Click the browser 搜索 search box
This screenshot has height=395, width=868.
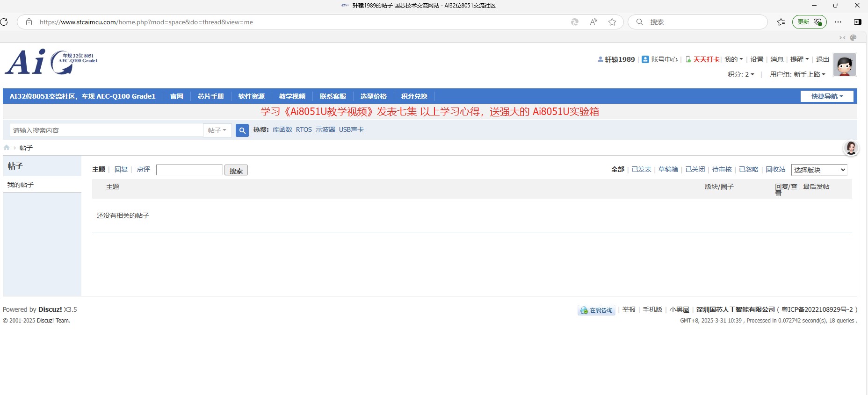coord(698,22)
